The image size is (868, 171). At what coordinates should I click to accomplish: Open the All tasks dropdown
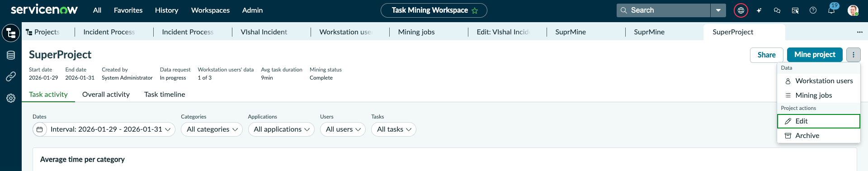pos(394,129)
